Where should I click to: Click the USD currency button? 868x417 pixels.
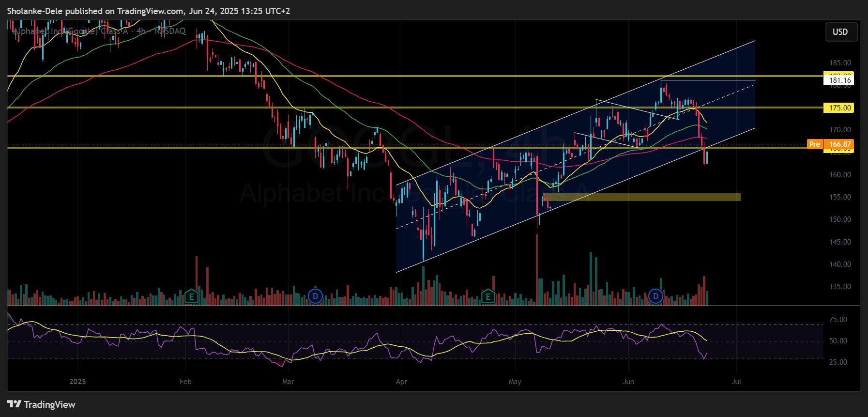(841, 32)
